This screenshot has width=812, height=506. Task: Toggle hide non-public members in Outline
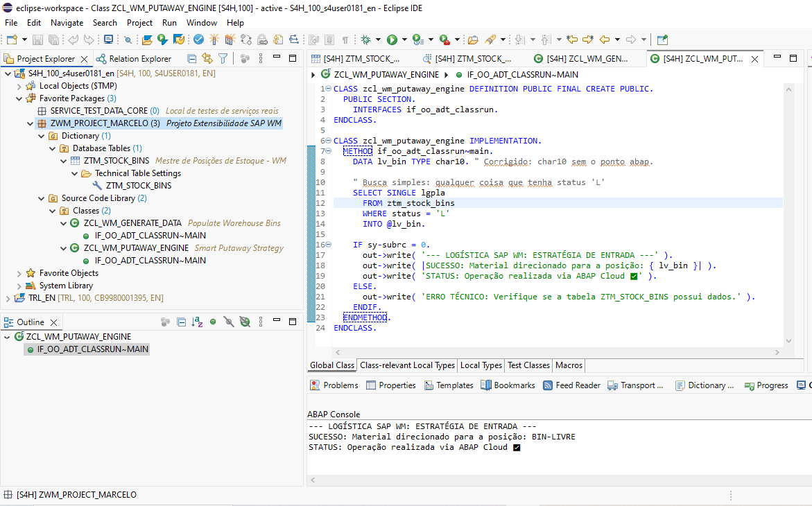[213, 322]
